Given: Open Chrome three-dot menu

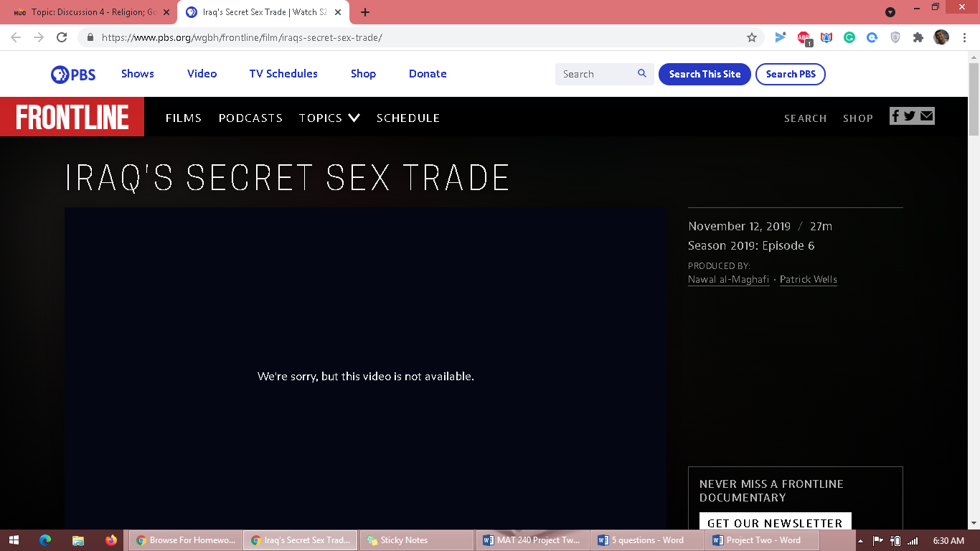Looking at the screenshot, I should tap(965, 37).
